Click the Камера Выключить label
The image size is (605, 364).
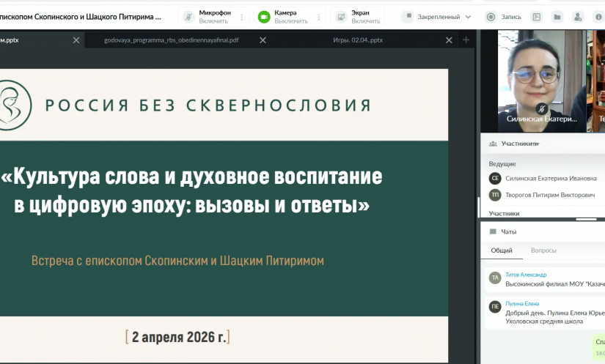(x=291, y=17)
